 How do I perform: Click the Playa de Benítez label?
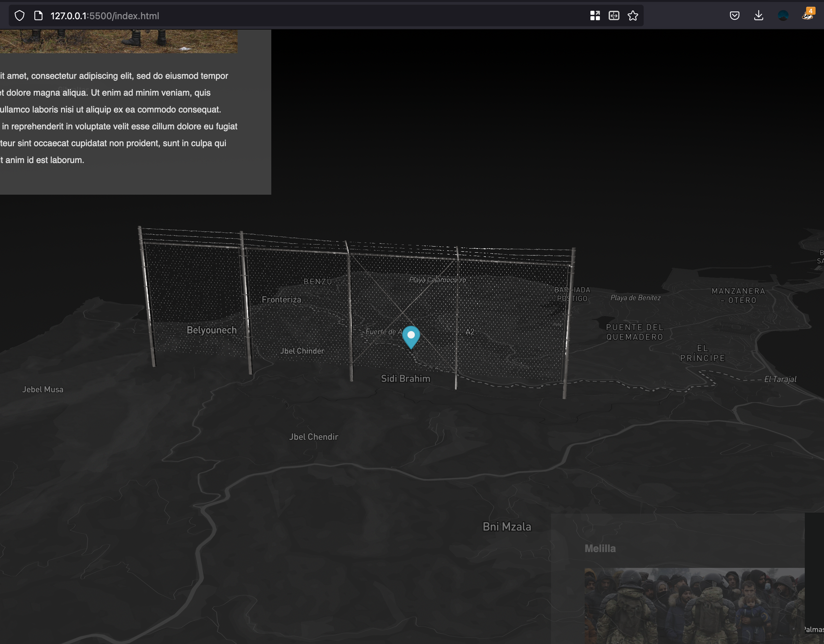click(635, 298)
